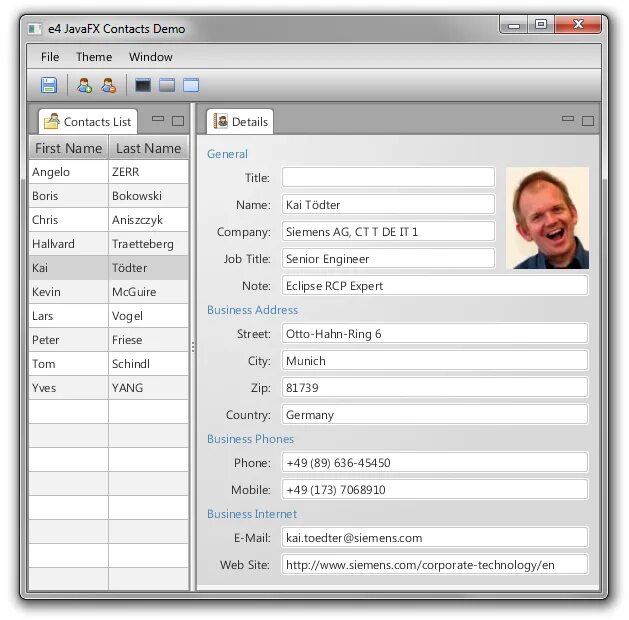Click the Delete Contact toolbar icon
Screen dimensions: 629x620
tap(109, 85)
